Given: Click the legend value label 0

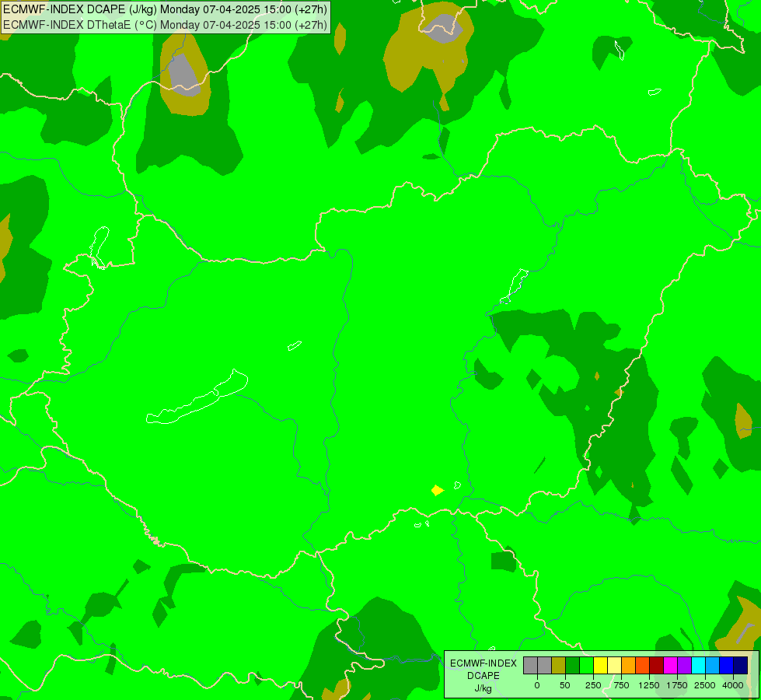Looking at the screenshot, I should click(x=537, y=685).
